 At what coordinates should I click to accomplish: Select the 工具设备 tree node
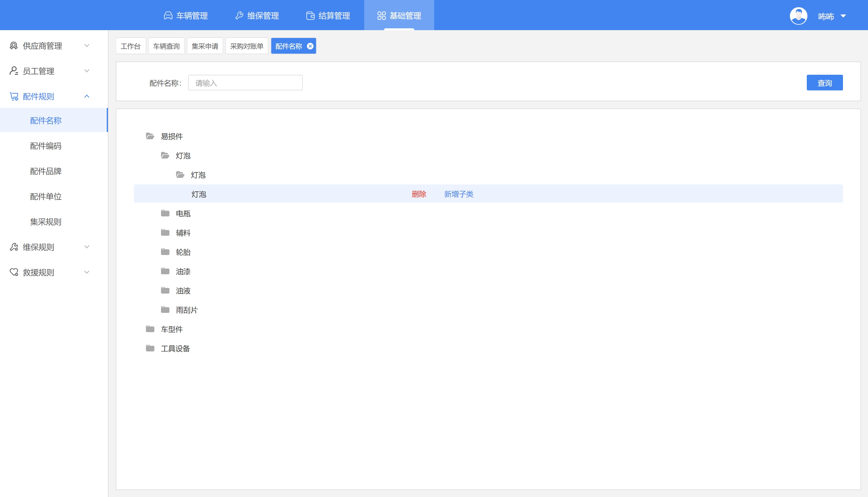coord(175,348)
